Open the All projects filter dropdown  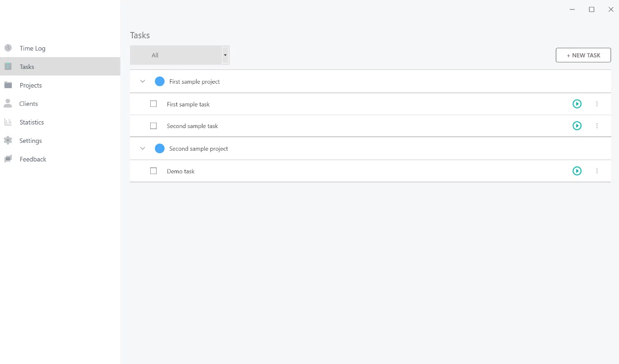coord(225,55)
